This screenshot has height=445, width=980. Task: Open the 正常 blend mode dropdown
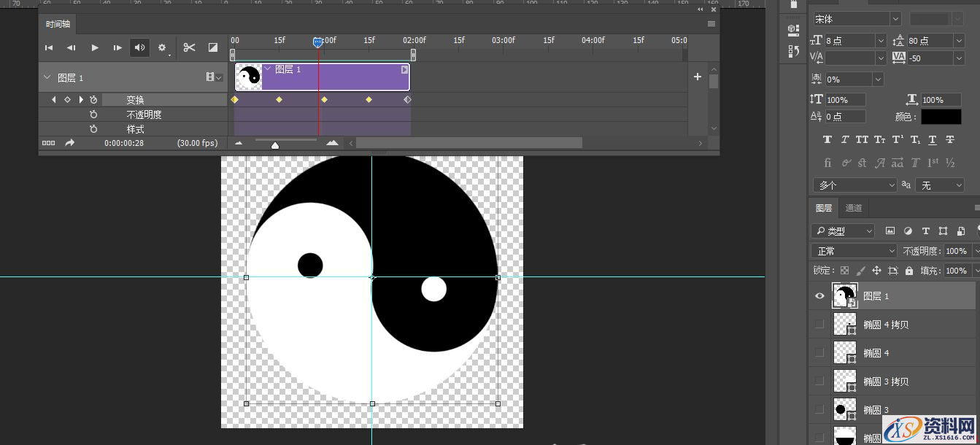pos(854,250)
